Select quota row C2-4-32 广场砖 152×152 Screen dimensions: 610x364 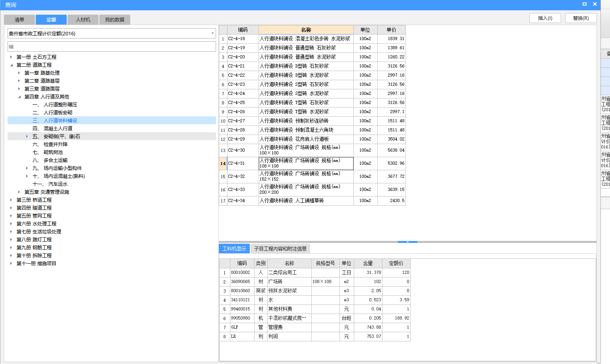pos(312,176)
